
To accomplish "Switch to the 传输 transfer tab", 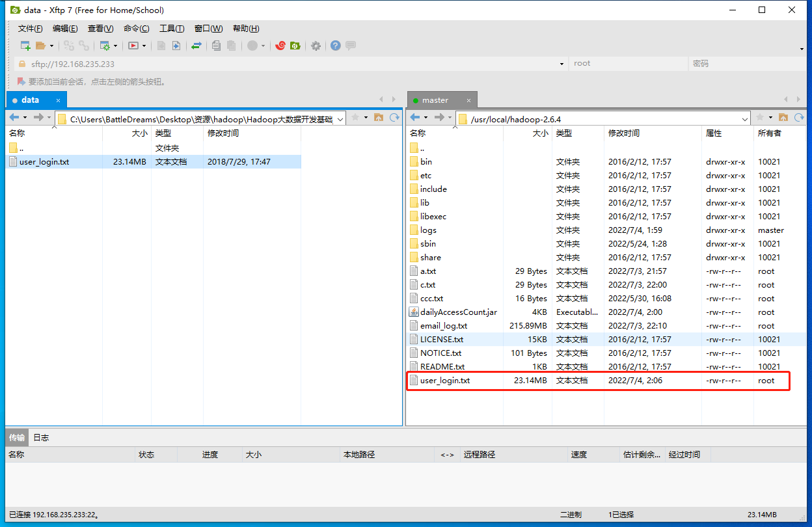I will point(17,438).
